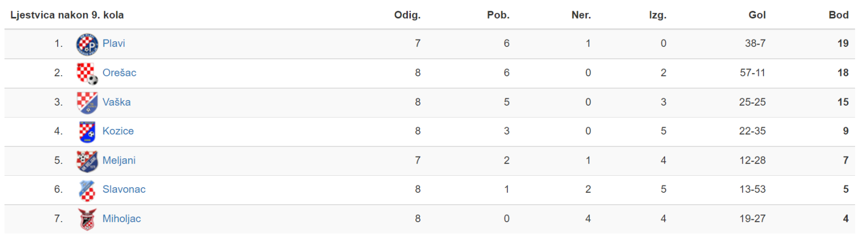Click the Gol column header
Screen dimensions: 868x242
757,15
